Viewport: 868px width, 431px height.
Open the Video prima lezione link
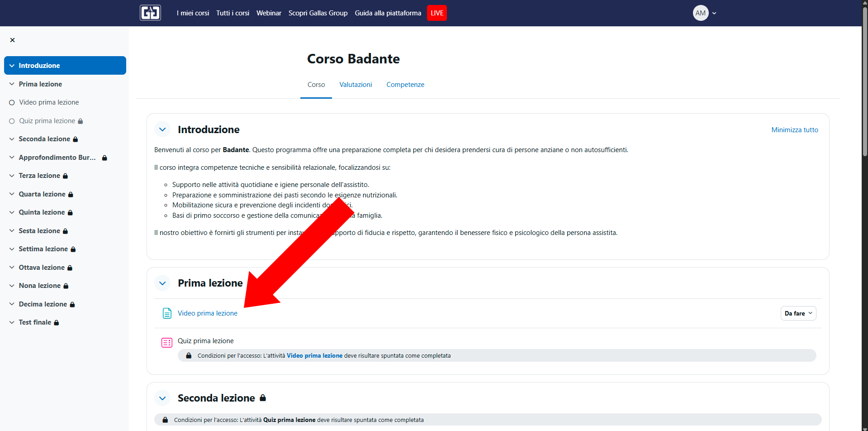pos(207,313)
